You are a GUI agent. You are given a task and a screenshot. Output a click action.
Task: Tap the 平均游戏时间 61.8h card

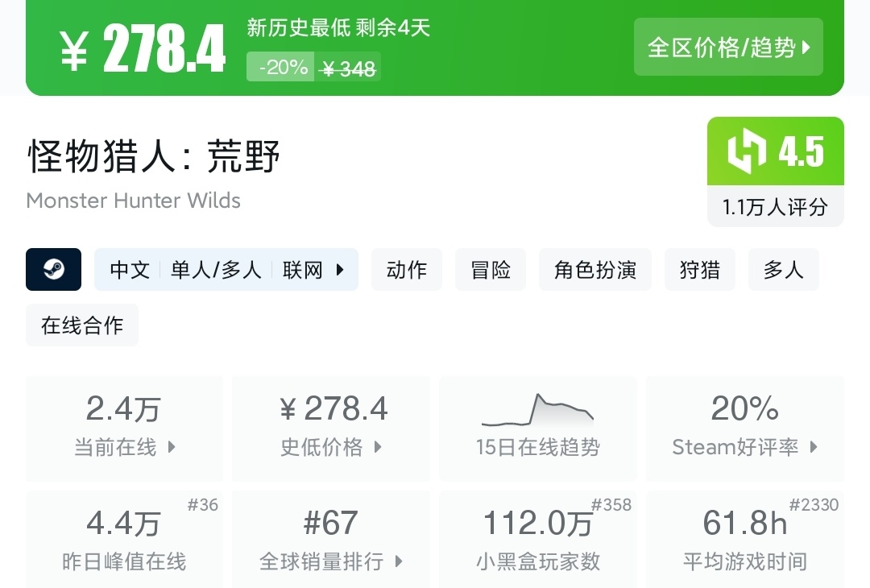click(744, 540)
